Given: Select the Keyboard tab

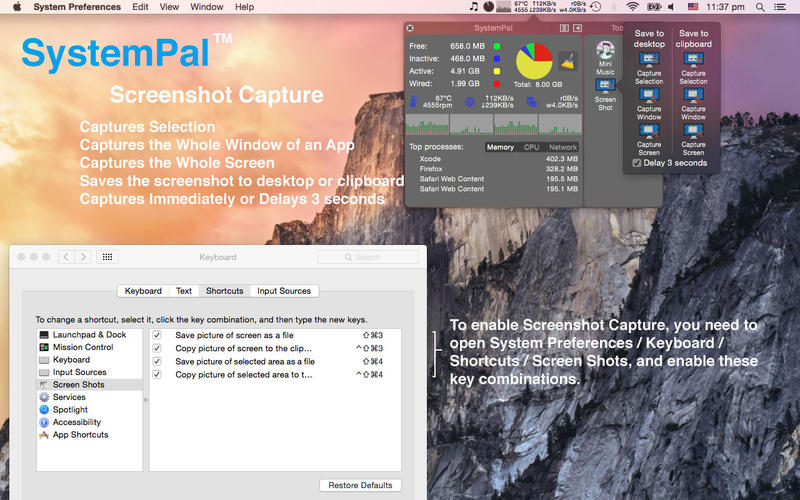Looking at the screenshot, I should pos(143,291).
